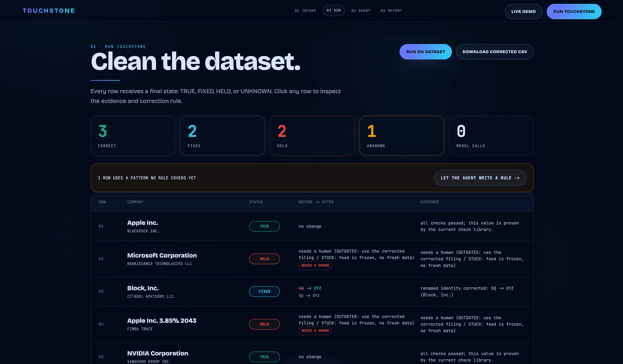The width and height of the screenshot is (623, 364).
Task: Select the Model Calls card
Action: click(491, 136)
